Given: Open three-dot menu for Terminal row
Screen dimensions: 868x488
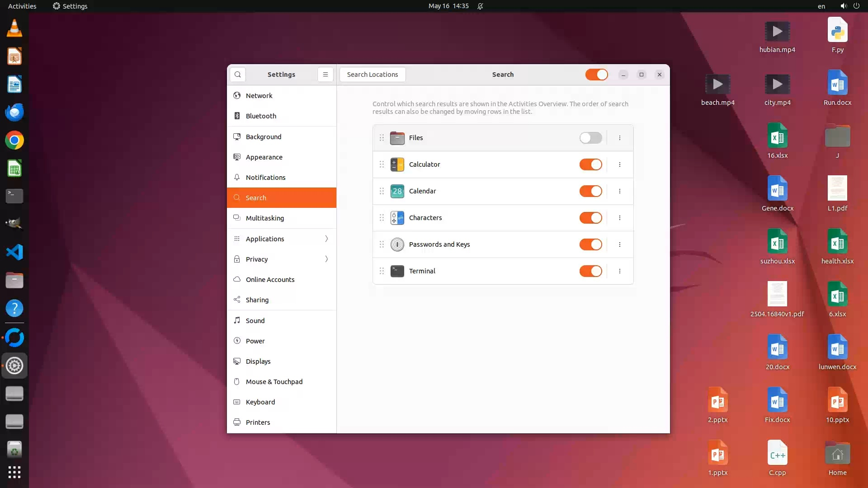Looking at the screenshot, I should click(x=620, y=271).
